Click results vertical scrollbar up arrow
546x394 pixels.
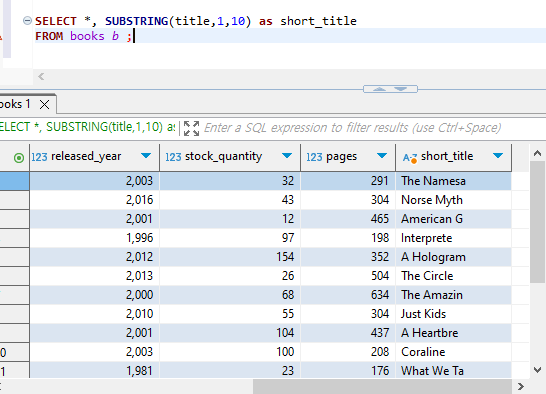click(x=537, y=153)
